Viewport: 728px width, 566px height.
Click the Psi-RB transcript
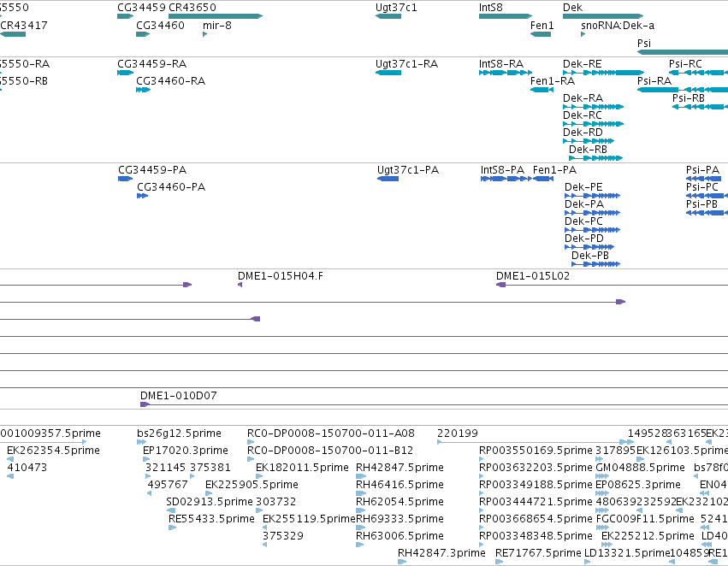tap(700, 107)
